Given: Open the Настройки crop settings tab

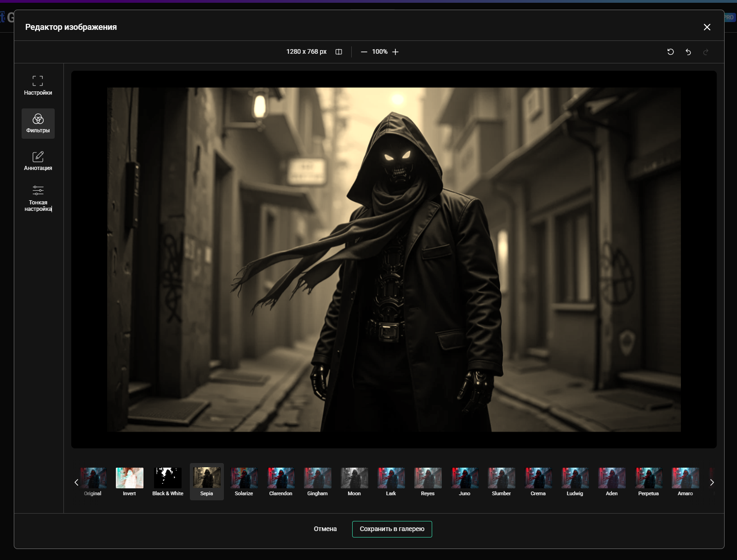Looking at the screenshot, I should point(38,86).
